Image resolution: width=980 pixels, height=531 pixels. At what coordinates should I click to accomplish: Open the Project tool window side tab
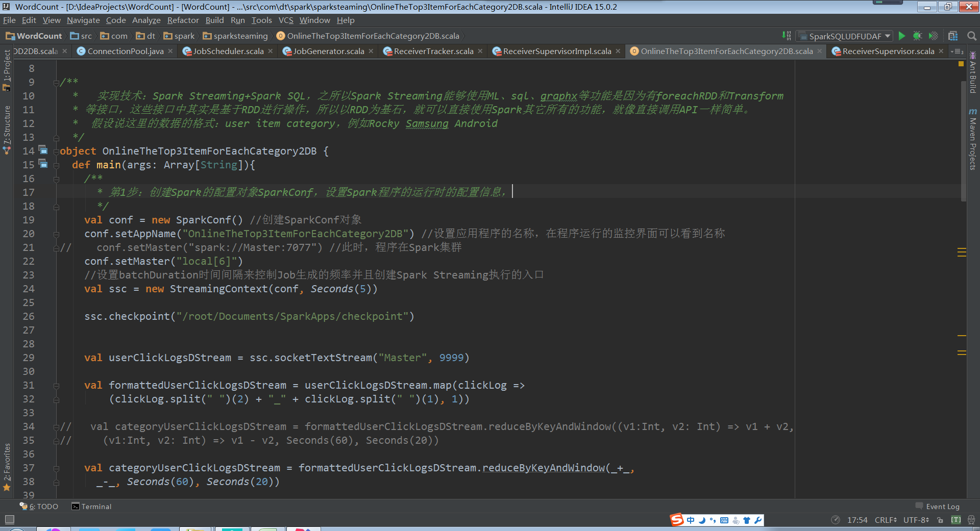pos(7,70)
